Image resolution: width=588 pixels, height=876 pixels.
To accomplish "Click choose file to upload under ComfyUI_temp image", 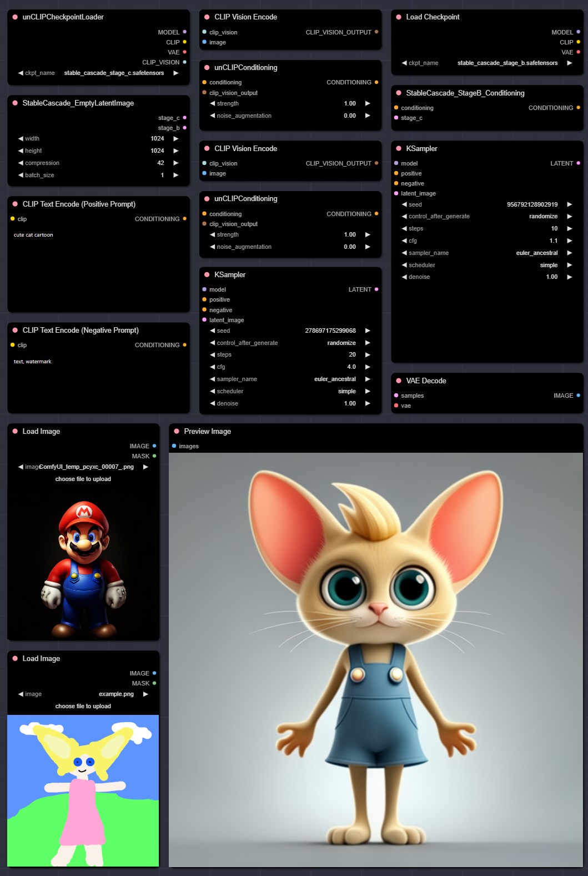I will [83, 479].
